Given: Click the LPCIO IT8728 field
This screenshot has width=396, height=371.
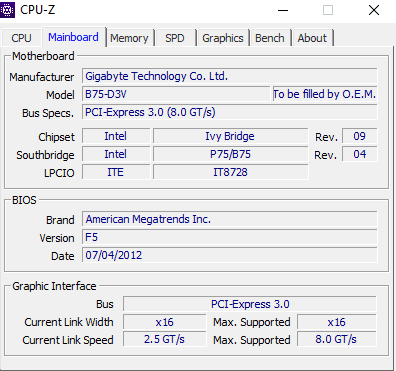Looking at the screenshot, I should 230,172.
